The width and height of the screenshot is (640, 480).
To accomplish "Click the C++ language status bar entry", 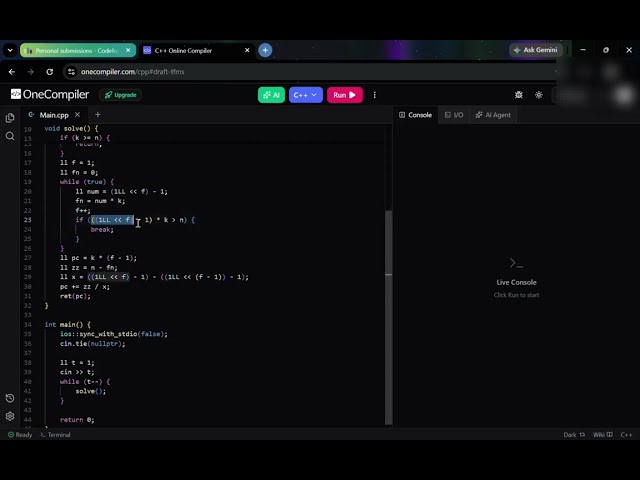I will [x=626, y=435].
